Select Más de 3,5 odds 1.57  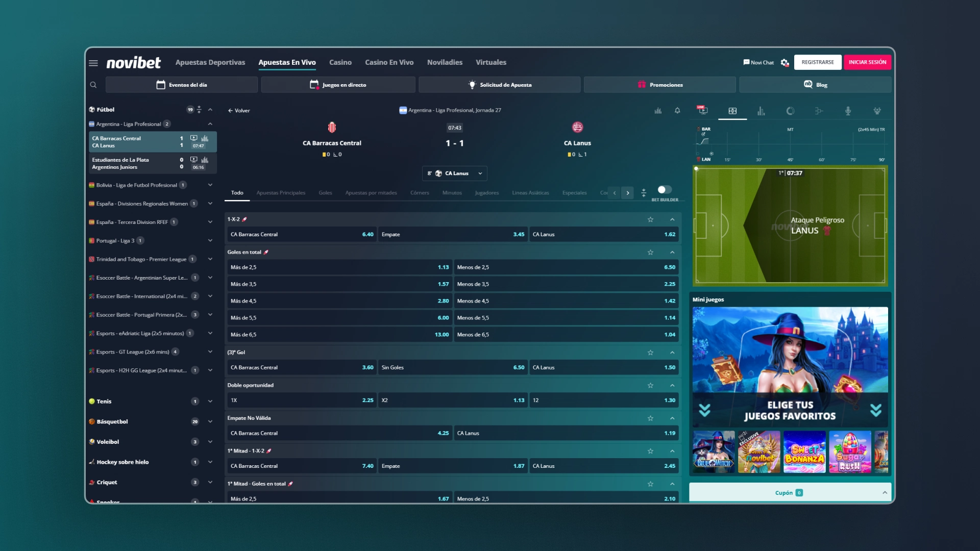coord(339,284)
